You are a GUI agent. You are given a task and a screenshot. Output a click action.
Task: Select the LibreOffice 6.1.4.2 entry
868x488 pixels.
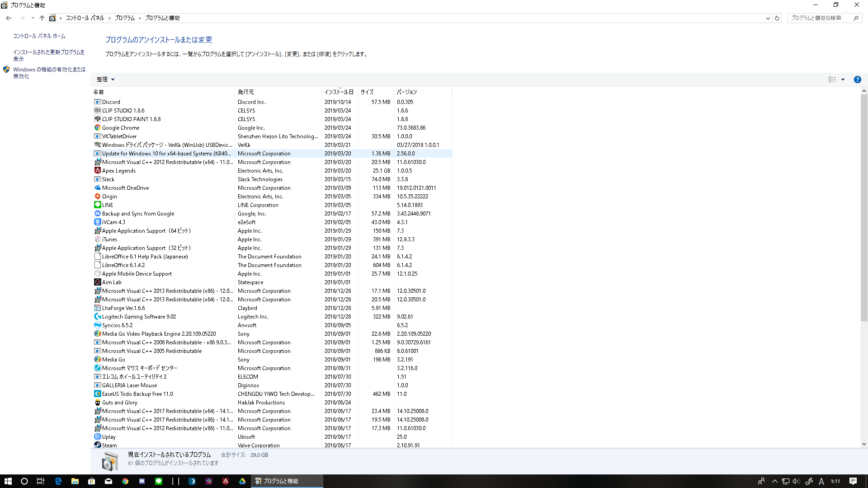(272, 265)
